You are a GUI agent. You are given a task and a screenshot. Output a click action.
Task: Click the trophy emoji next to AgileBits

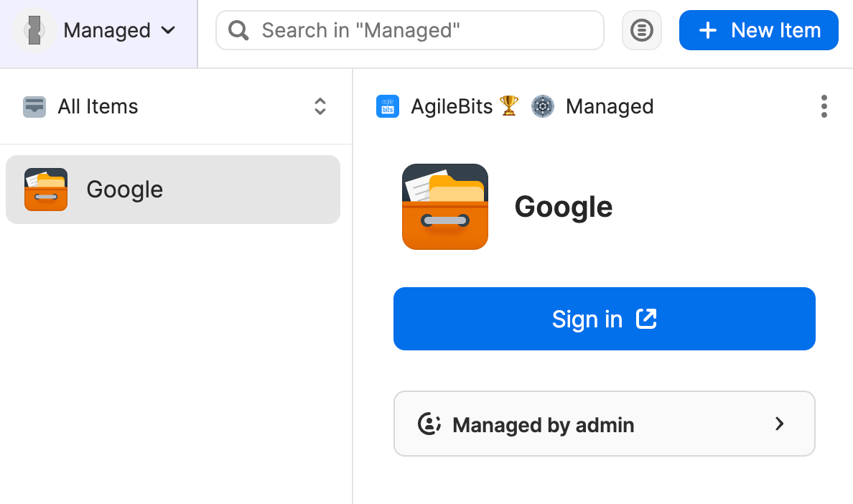508,106
